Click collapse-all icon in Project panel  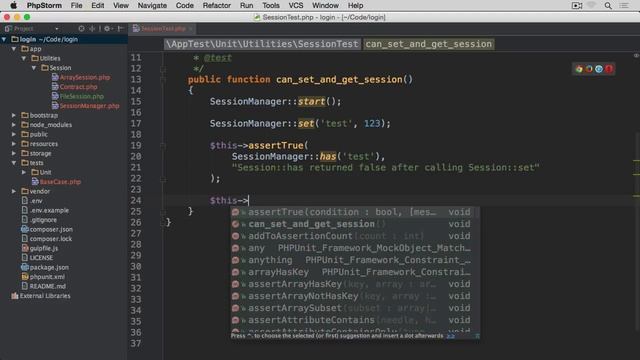point(92,29)
